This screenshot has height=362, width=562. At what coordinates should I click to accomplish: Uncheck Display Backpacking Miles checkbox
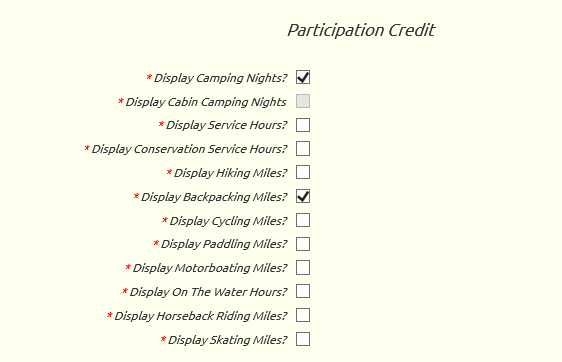click(x=303, y=196)
